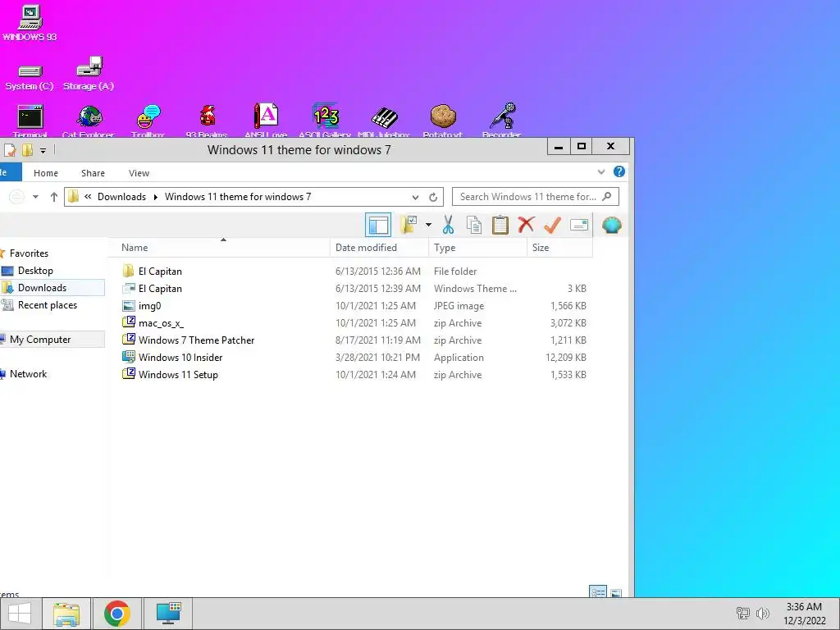
Task: Open Customize Quick Access Toolbar dropdown
Action: tap(43, 151)
